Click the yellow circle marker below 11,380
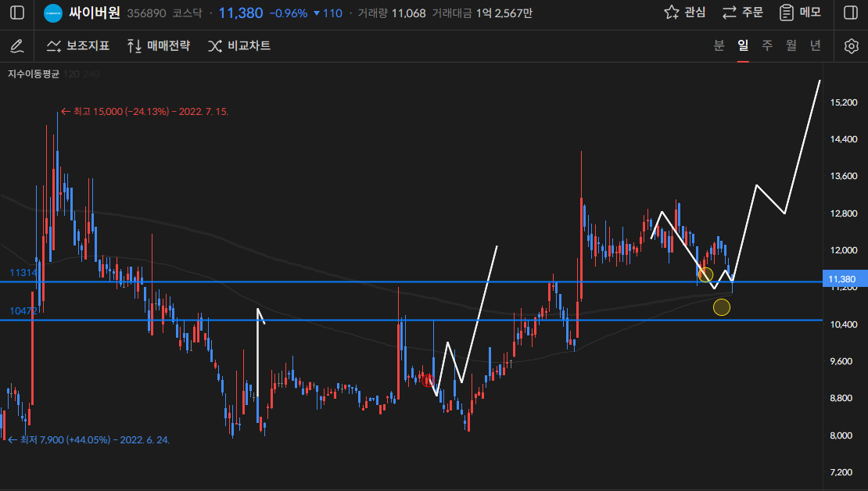868x491 pixels. pos(722,307)
